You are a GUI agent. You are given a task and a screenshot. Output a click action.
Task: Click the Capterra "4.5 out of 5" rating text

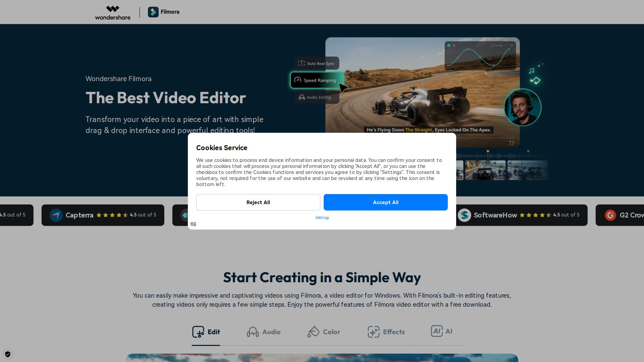(x=143, y=215)
